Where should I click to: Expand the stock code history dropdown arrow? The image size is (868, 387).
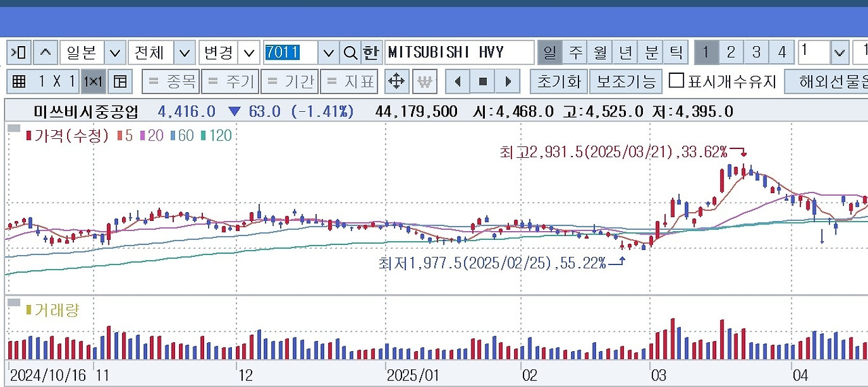pos(328,52)
